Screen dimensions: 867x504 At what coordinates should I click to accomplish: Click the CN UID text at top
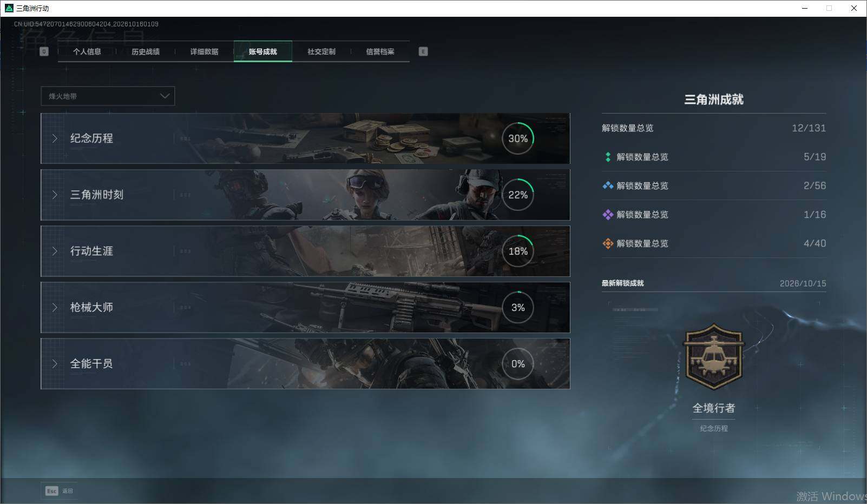pyautogui.click(x=86, y=24)
